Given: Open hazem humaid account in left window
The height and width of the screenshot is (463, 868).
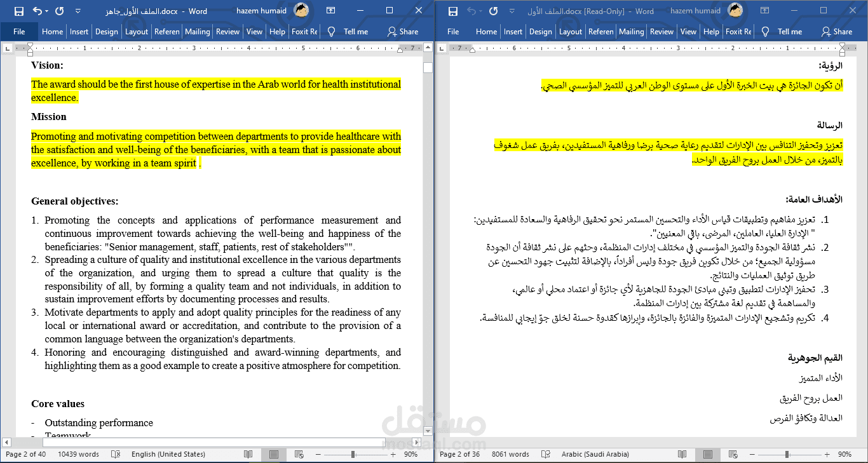Looking at the screenshot, I should click(271, 11).
